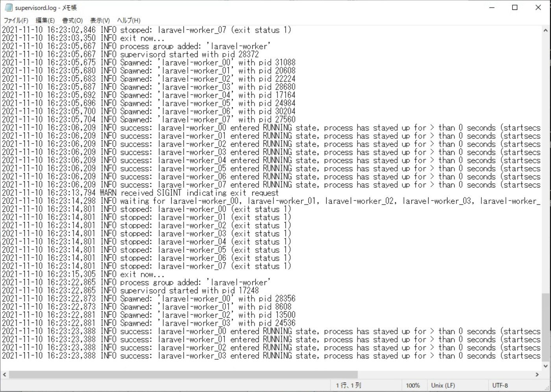Click the 16:23:14,801 stopped laravel-worker_00 line

click(146, 209)
